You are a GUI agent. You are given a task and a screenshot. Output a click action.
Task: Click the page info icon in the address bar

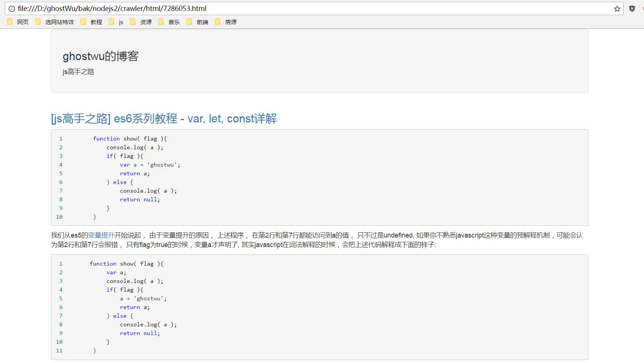click(x=11, y=8)
